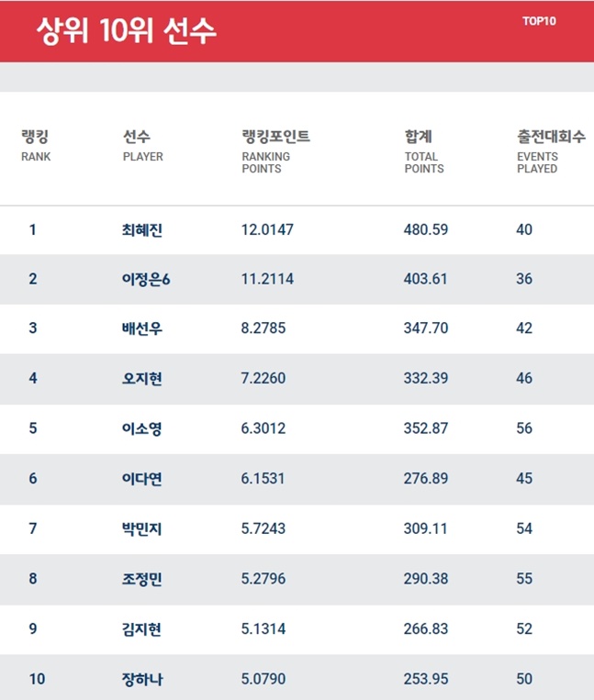Select player 장하나 in rank 10
Screen dimensions: 594x700
point(142,679)
